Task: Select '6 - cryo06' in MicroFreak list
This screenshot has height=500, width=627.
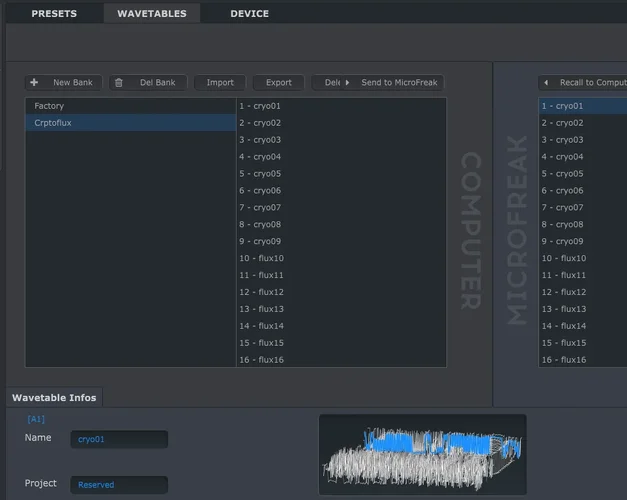Action: coord(583,190)
